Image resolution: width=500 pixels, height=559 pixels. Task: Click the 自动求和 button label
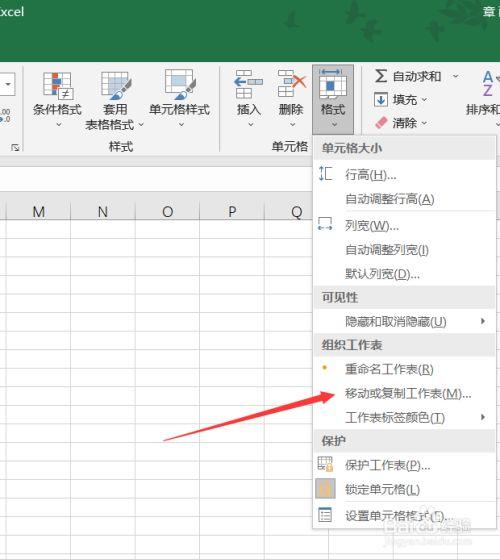417,76
